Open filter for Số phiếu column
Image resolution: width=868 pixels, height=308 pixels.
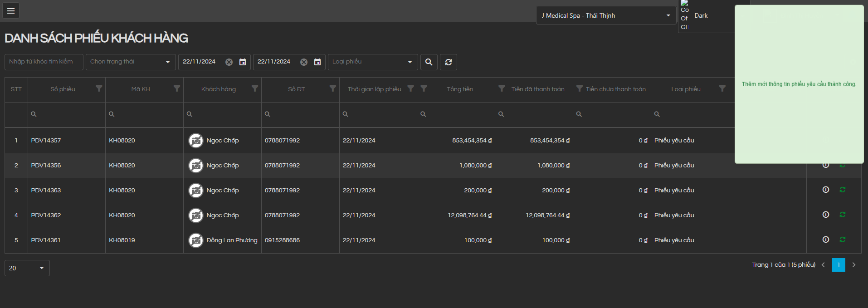pos(99,89)
